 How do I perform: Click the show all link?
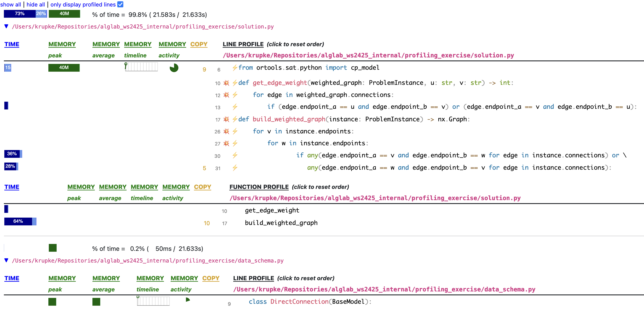pyautogui.click(x=11, y=5)
